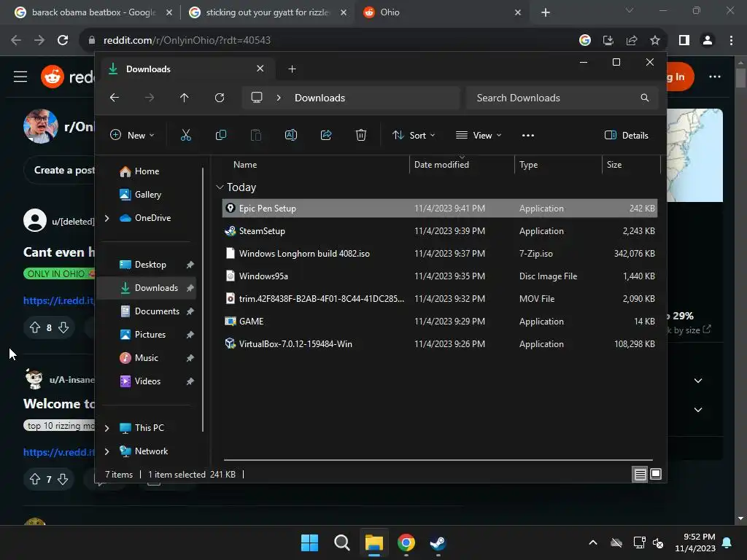Open the Reddit hamburger menu
The height and width of the screenshot is (560, 747).
point(20,77)
